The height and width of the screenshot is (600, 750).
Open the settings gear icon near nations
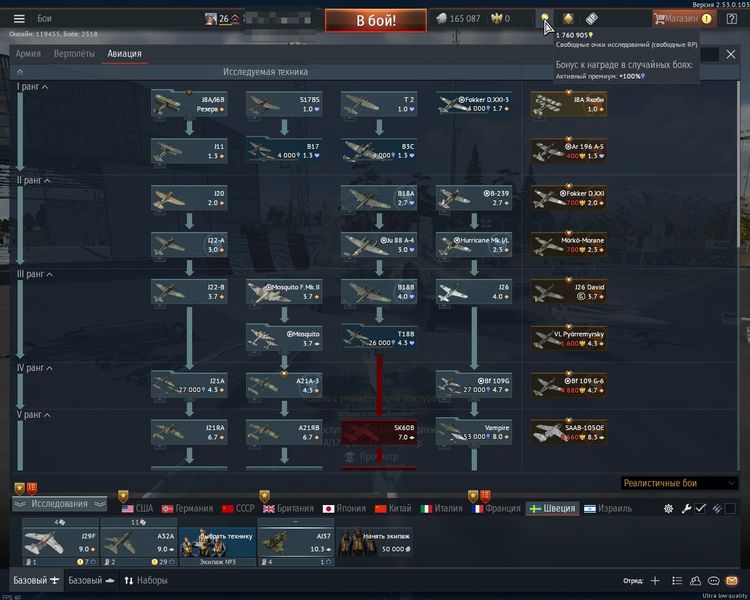pos(668,508)
